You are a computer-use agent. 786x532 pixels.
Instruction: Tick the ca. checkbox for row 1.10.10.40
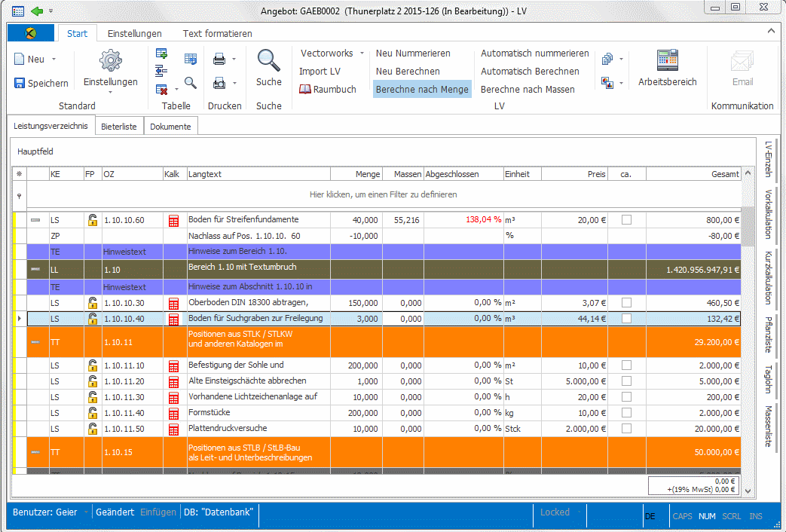(626, 319)
